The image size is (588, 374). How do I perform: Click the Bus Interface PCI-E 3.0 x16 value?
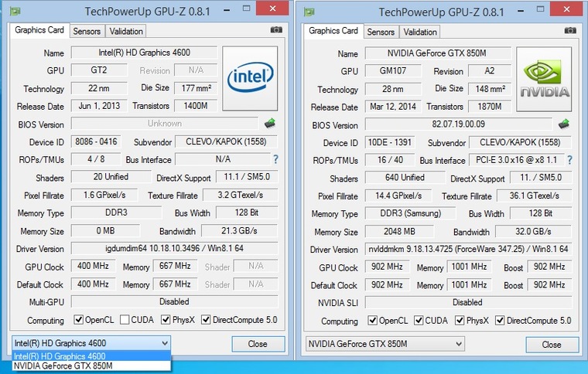point(516,160)
